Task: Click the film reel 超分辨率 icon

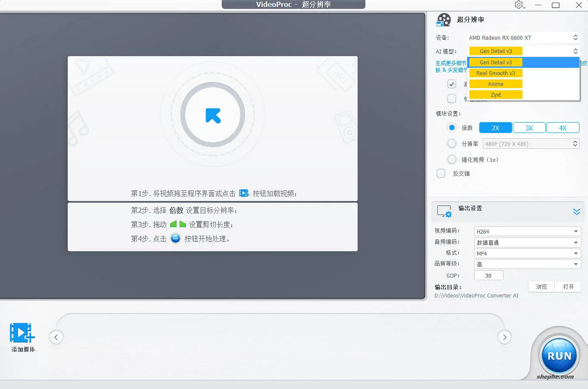Action: [444, 20]
